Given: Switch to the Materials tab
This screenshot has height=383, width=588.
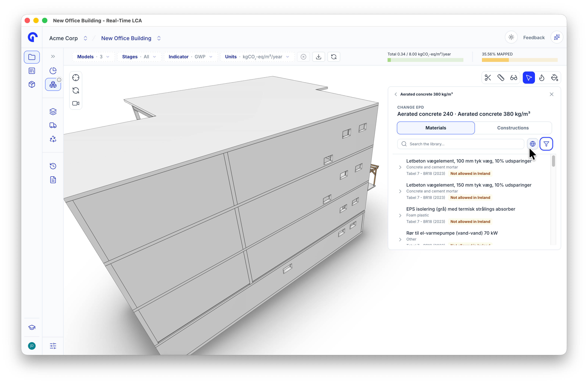Looking at the screenshot, I should [436, 128].
